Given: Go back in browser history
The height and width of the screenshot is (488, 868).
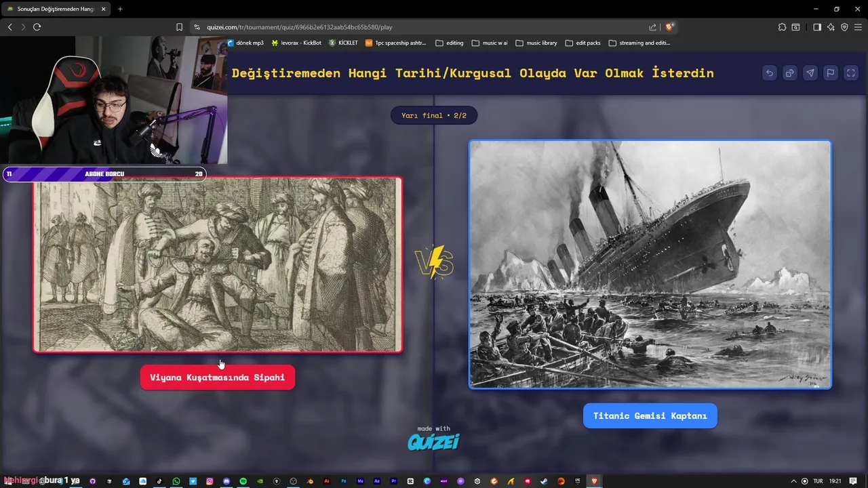Looking at the screenshot, I should click(x=9, y=27).
